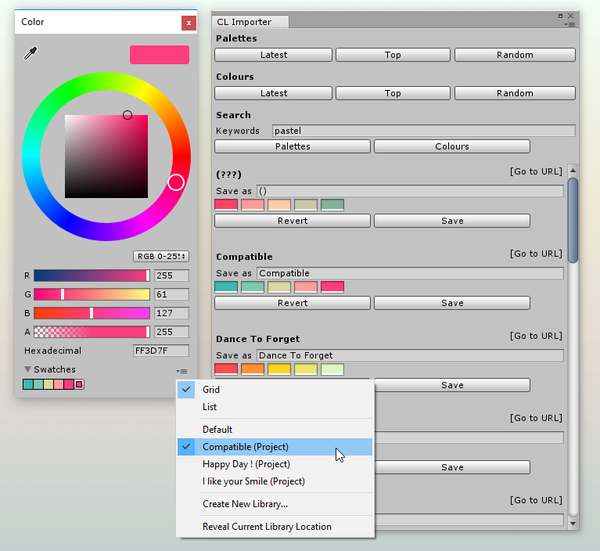This screenshot has width=600, height=551.
Task: Revert the Compatible palette
Action: tap(292, 303)
